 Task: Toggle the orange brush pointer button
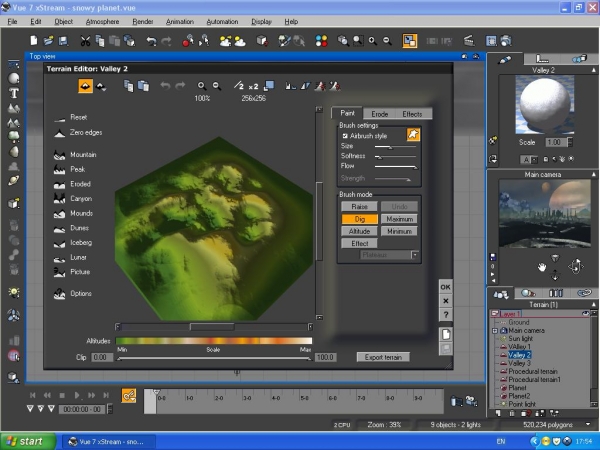pos(413,134)
